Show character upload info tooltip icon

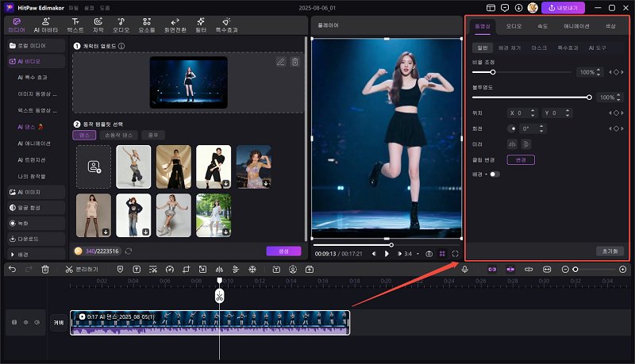click(121, 46)
